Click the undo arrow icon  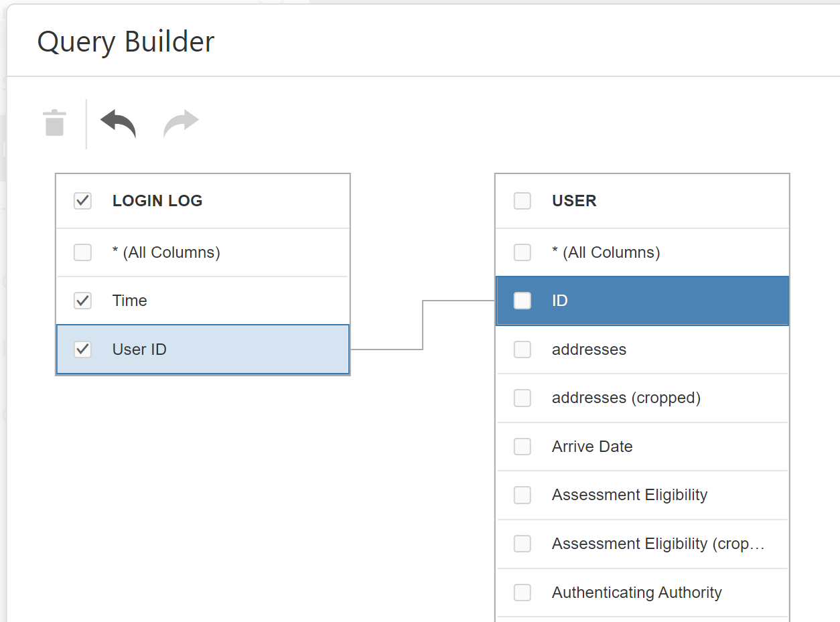point(118,124)
